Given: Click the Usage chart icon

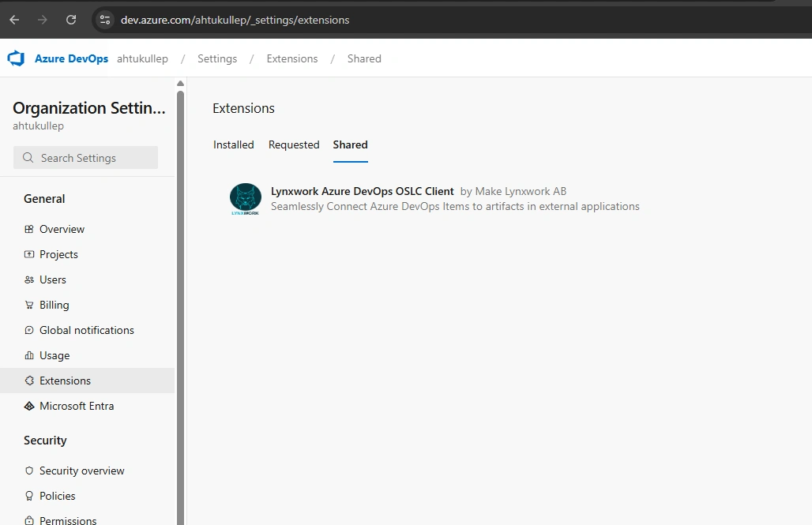Looking at the screenshot, I should (x=29, y=356).
